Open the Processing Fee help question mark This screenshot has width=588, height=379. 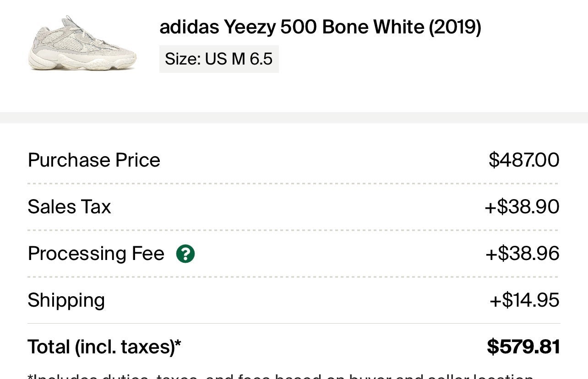[x=185, y=254]
